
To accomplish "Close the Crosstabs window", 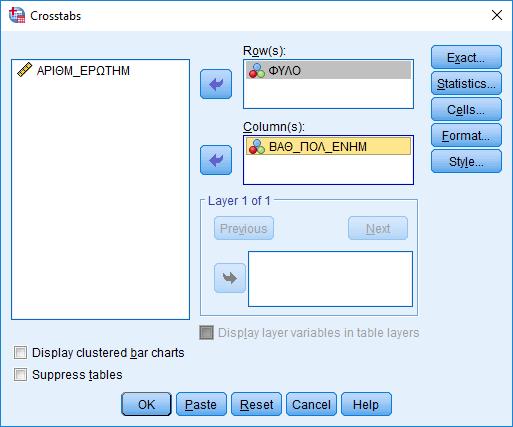I will coord(497,15).
